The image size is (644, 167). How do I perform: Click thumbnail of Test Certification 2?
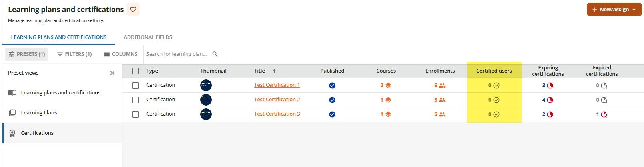click(x=206, y=100)
